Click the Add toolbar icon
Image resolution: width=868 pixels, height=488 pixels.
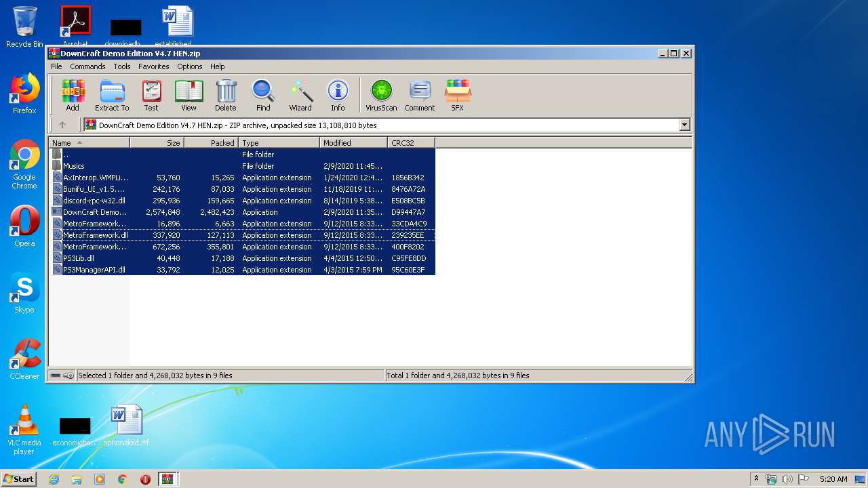click(x=73, y=96)
